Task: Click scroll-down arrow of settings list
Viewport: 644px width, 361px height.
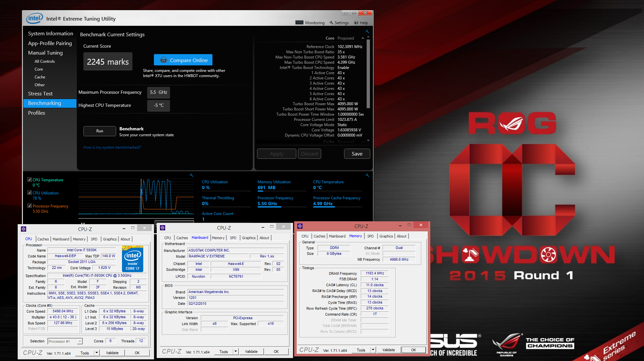Action: pyautogui.click(x=368, y=140)
